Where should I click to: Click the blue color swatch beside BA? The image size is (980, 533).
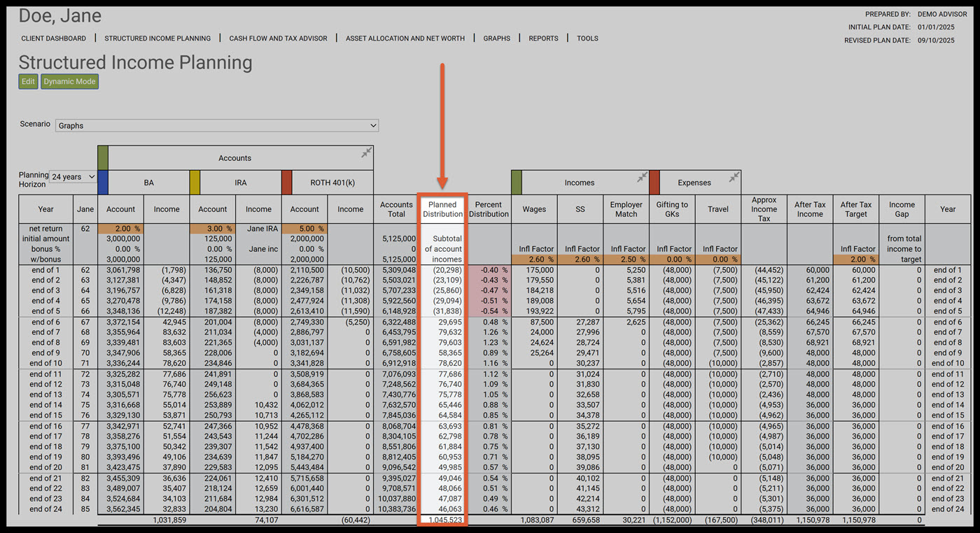pyautogui.click(x=103, y=183)
